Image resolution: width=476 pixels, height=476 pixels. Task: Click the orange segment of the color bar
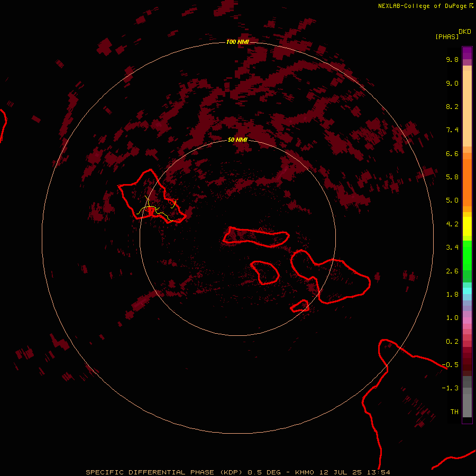coord(467,182)
